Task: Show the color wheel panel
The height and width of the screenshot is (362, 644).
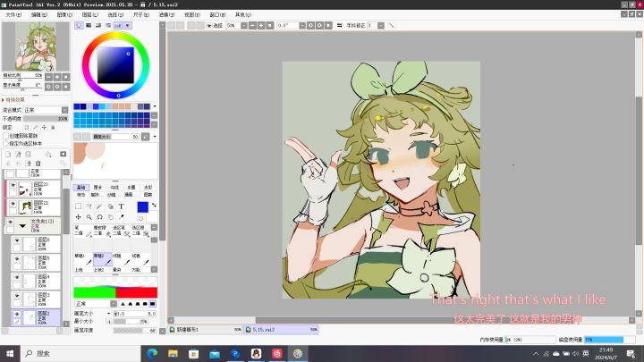Action: click(x=79, y=25)
